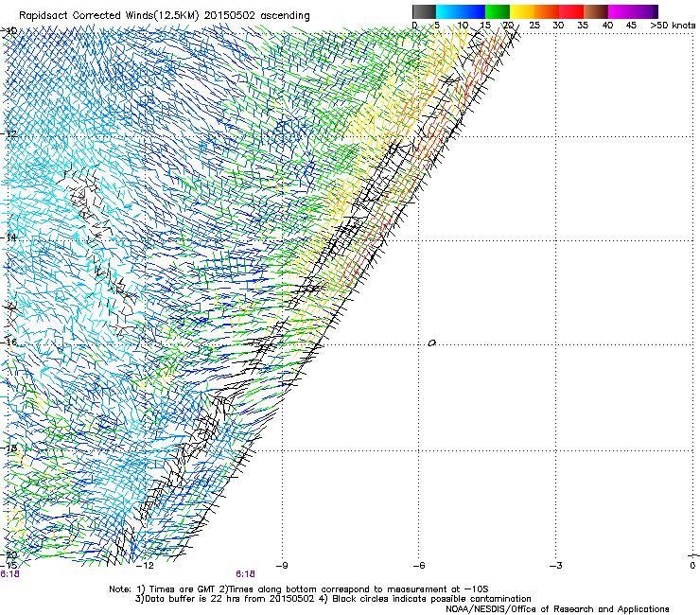This screenshot has width=700, height=615.
Task: Click the gray 0-5 knots color swatch
Action: [424, 11]
